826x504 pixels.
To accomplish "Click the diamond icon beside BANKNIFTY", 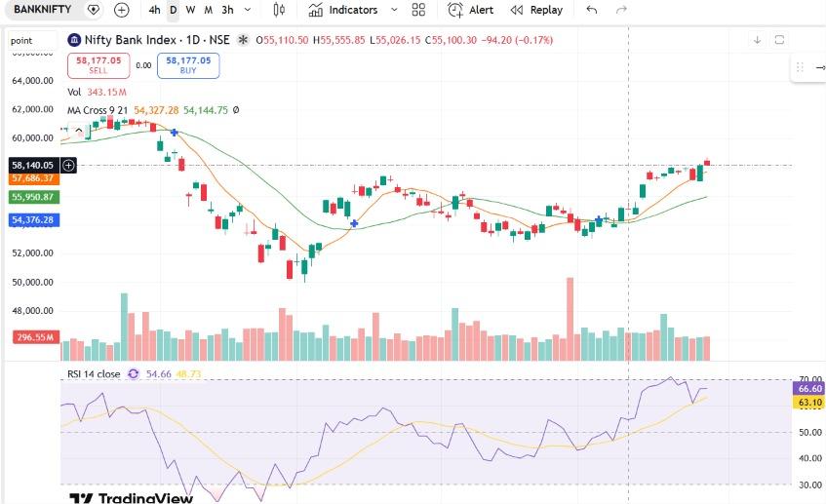I will point(94,10).
